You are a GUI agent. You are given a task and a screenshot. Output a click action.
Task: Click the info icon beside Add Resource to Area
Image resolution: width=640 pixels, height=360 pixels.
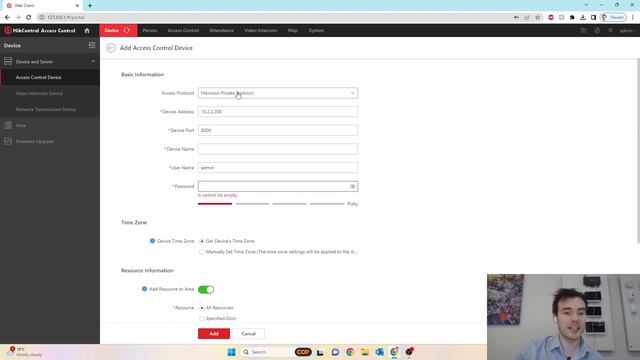click(x=144, y=289)
